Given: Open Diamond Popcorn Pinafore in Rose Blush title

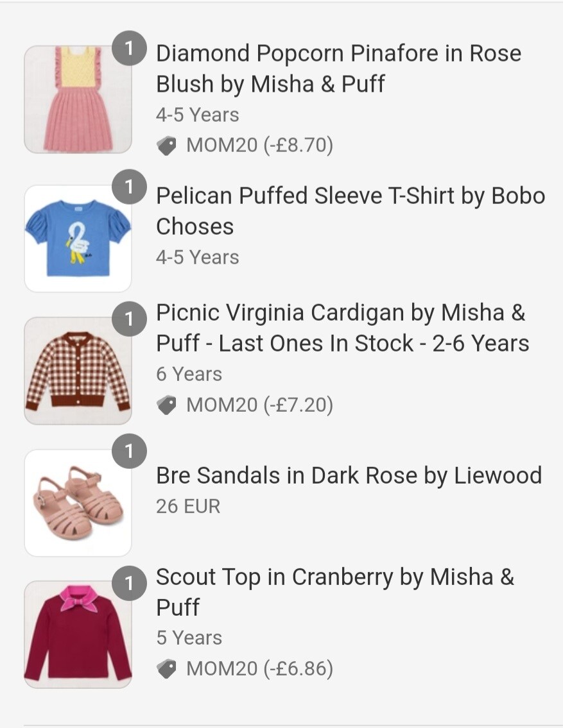Looking at the screenshot, I should pos(339,68).
